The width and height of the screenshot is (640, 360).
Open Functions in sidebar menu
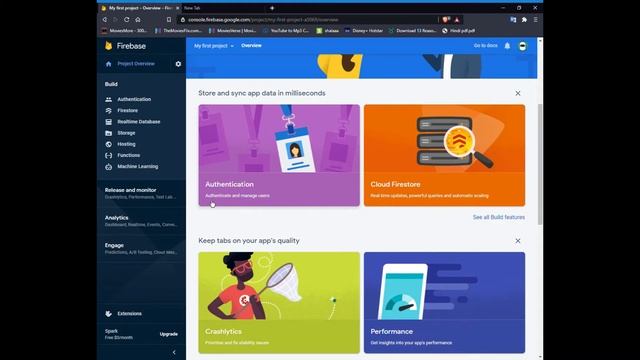(129, 156)
